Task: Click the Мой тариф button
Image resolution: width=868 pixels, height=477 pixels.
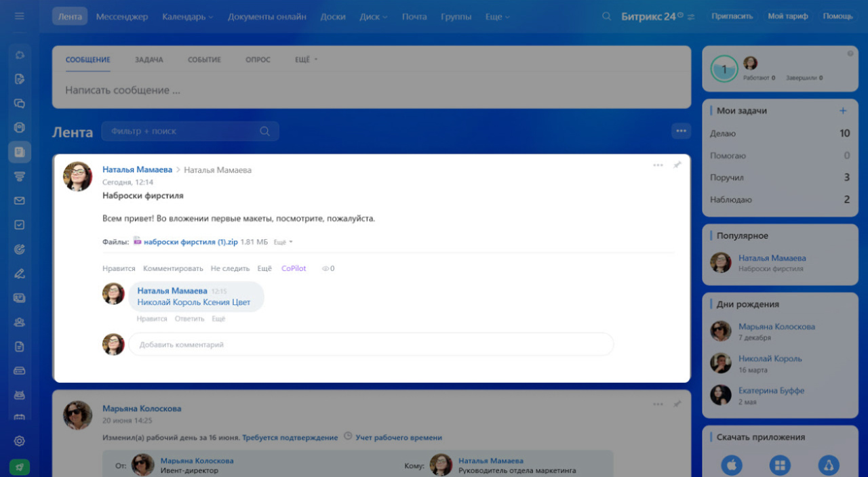Action: 788,16
